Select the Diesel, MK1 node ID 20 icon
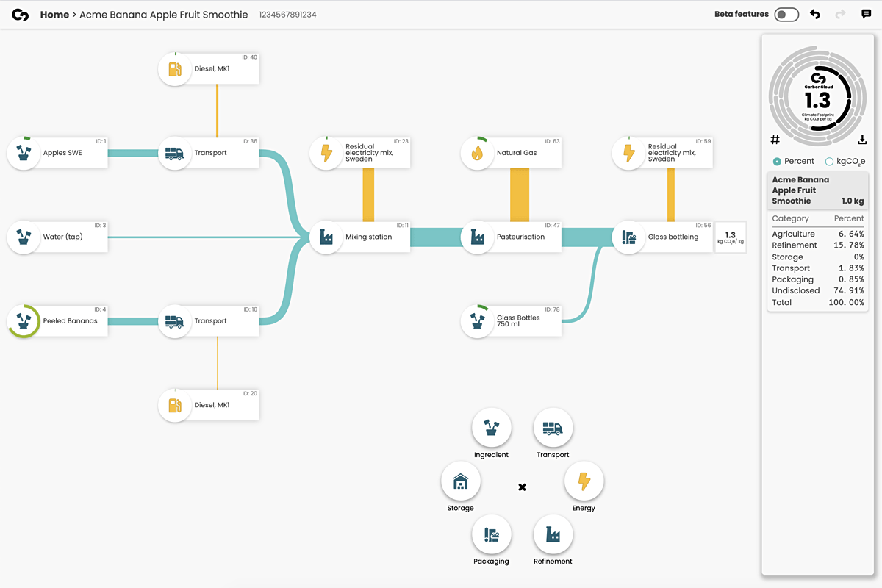Image resolution: width=882 pixels, height=588 pixels. tap(175, 405)
